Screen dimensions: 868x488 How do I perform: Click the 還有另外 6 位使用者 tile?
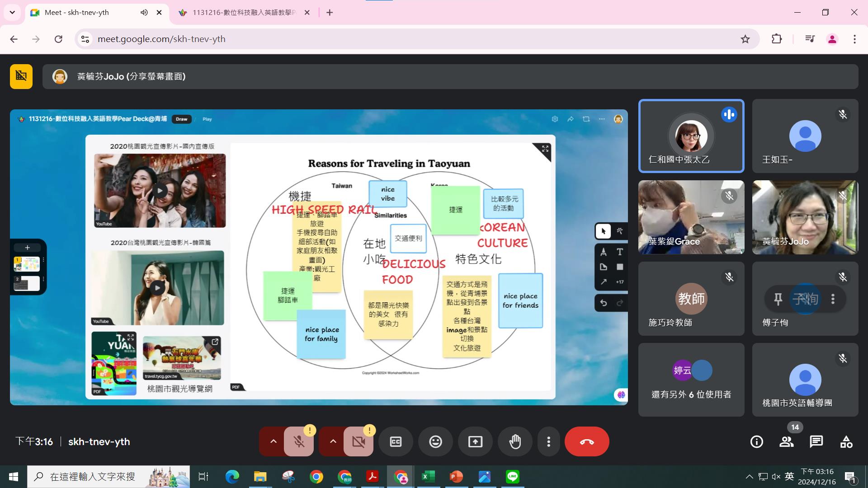coord(691,380)
